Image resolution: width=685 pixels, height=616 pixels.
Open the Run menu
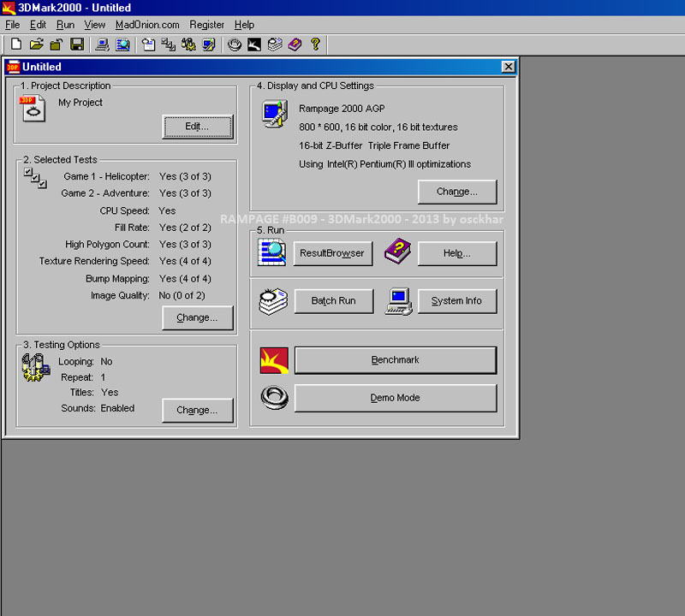tap(66, 25)
